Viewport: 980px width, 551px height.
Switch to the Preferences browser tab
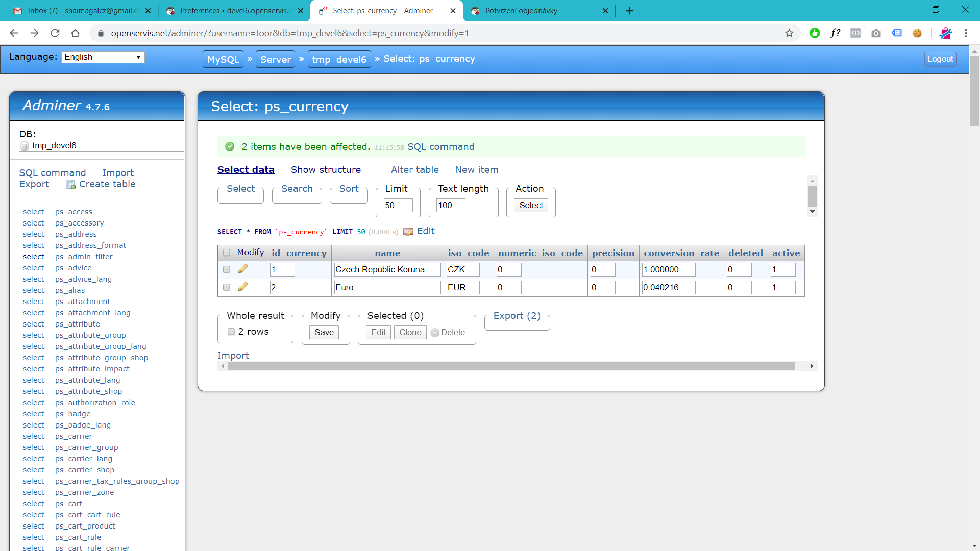tap(235, 11)
